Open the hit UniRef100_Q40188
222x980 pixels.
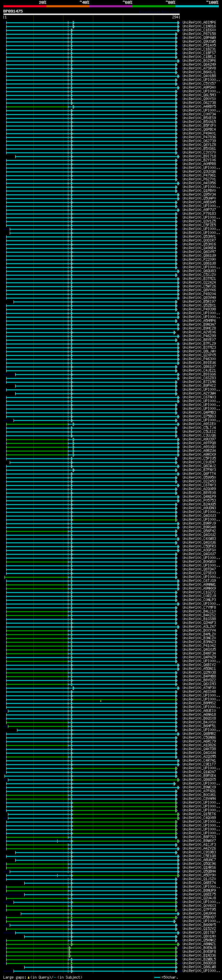199,76
